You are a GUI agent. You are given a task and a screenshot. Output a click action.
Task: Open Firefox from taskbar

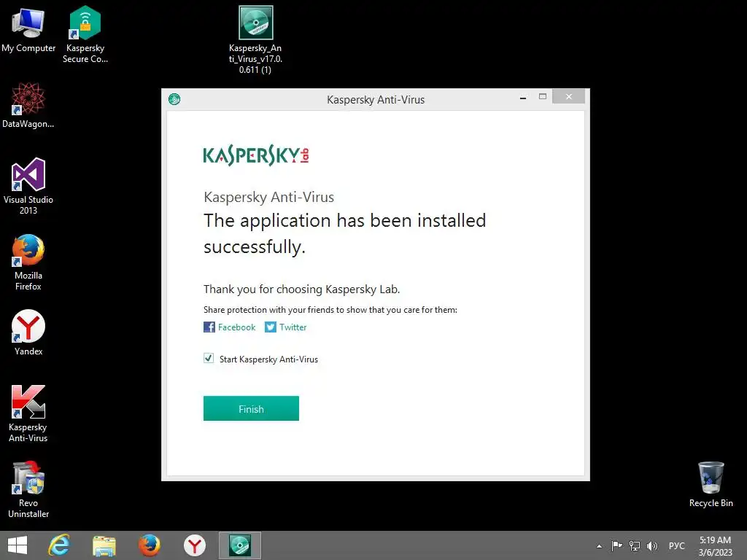pos(149,545)
